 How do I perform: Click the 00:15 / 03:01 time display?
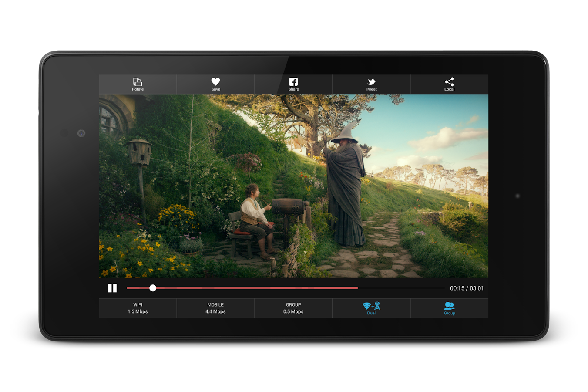(x=467, y=288)
